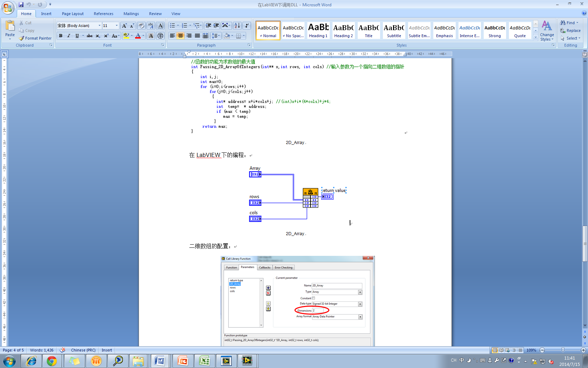
Task: Click the numbered list icon
Action: [x=184, y=26]
